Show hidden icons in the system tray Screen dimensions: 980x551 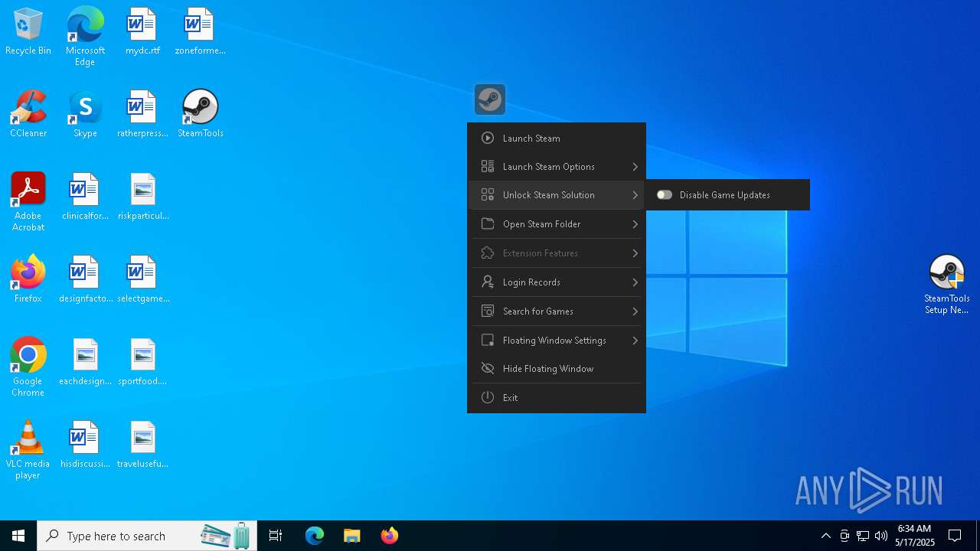click(x=825, y=536)
